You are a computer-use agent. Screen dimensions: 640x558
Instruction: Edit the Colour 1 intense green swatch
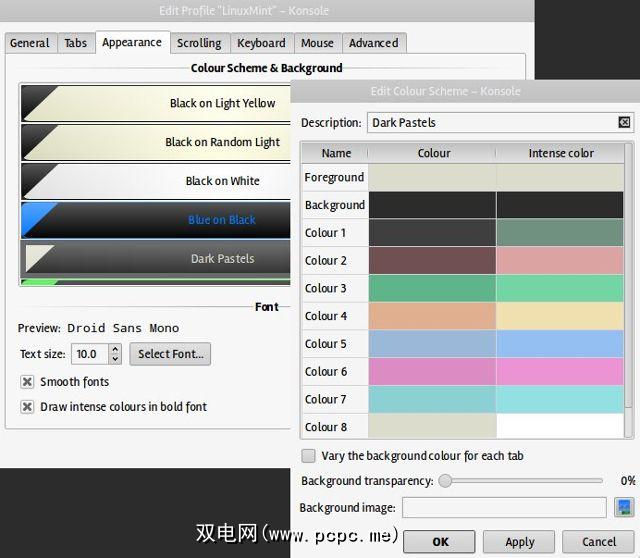tap(560, 233)
